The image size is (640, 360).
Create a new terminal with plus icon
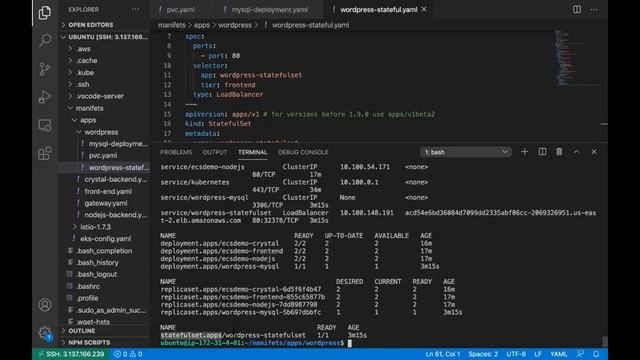click(524, 152)
